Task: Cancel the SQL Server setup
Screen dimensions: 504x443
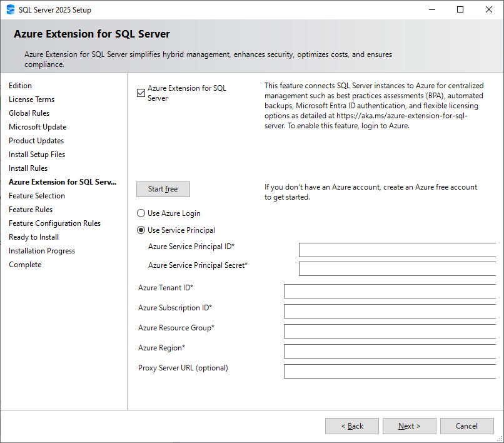Action: [x=466, y=426]
